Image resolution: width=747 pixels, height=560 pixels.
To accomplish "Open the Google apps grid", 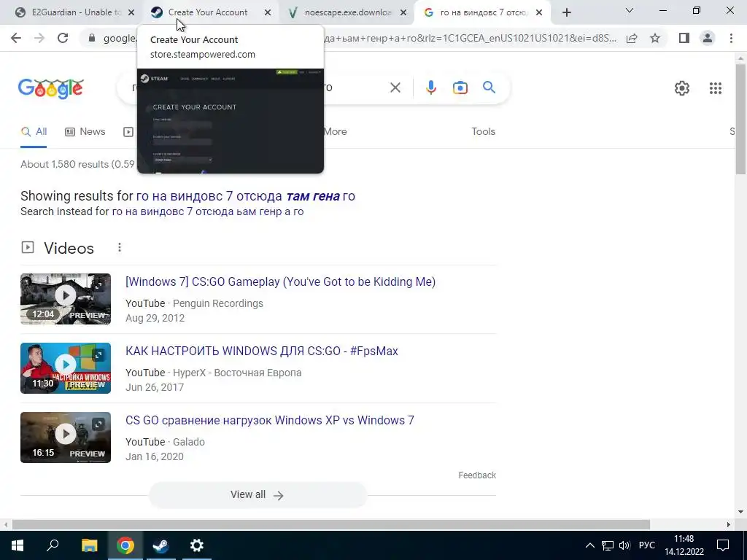I will 715,88.
